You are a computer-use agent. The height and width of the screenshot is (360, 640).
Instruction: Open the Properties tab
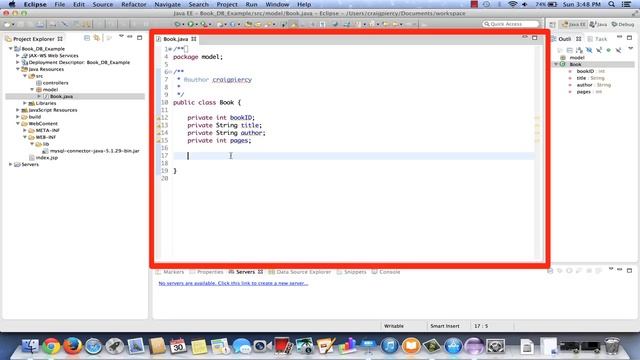(x=207, y=272)
